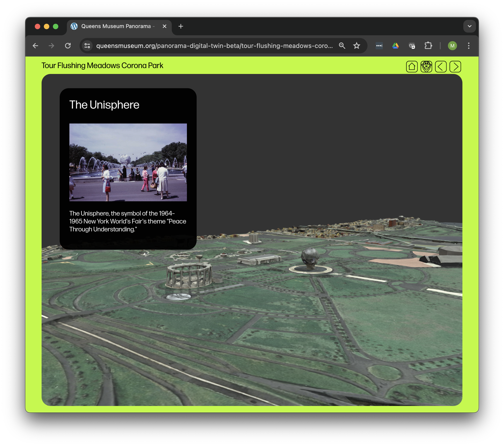Click The Unisphere card heading

pos(104,105)
